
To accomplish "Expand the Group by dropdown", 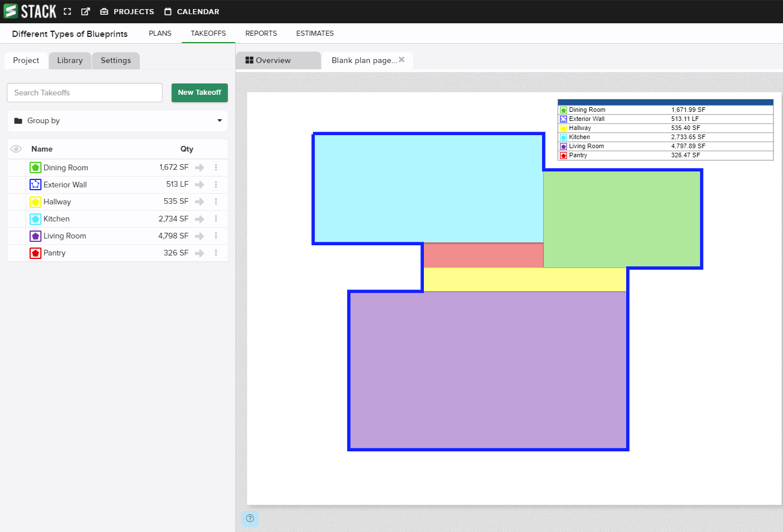I will 118,121.
